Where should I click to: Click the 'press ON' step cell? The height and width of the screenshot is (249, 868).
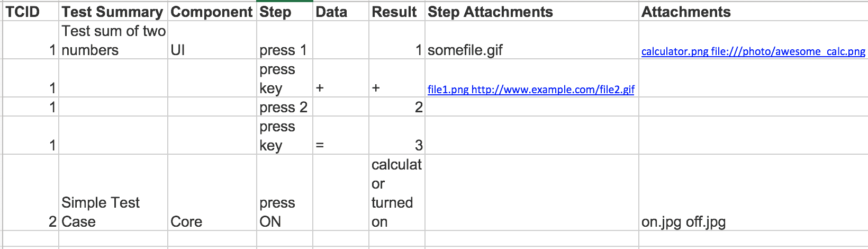(285, 193)
